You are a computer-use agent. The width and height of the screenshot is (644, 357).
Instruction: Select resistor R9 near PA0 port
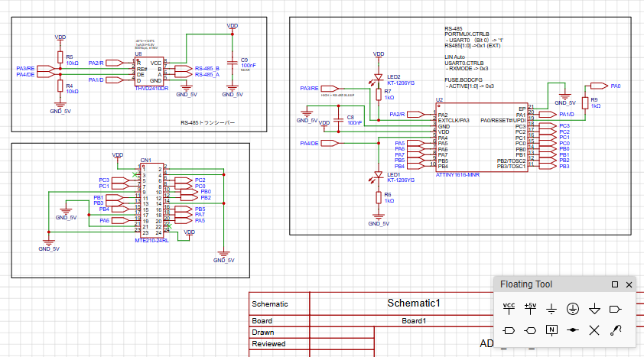[585, 102]
